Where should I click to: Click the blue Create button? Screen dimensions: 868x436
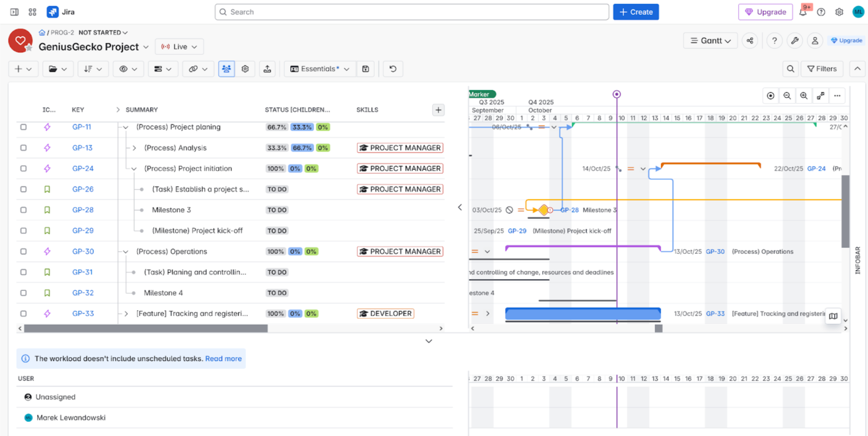point(635,12)
